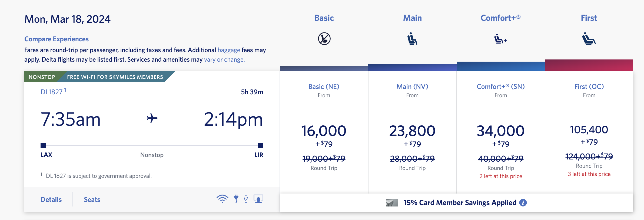Click the USB port amenity icon
This screenshot has height=220, width=644.
(x=246, y=199)
